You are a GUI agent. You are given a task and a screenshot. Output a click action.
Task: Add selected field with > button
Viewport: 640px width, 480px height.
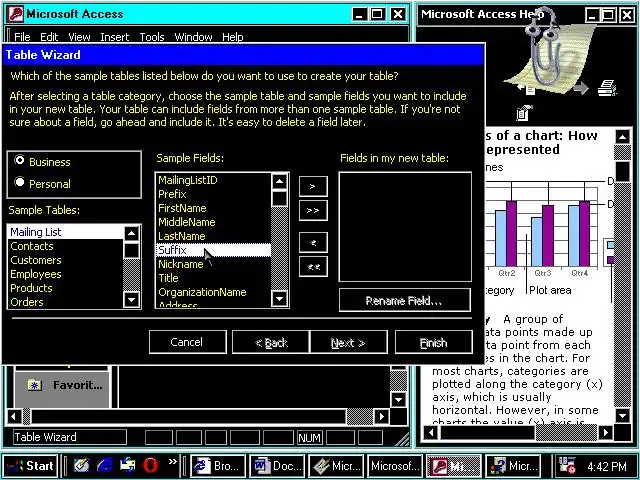(313, 187)
